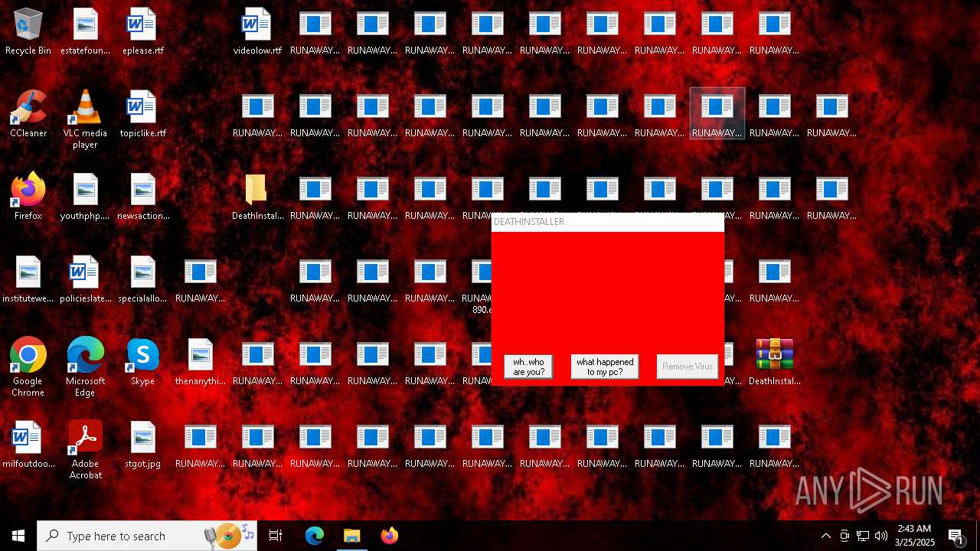The height and width of the screenshot is (551, 980).
Task: Open the Recycle Bin icon
Action: pos(28,32)
